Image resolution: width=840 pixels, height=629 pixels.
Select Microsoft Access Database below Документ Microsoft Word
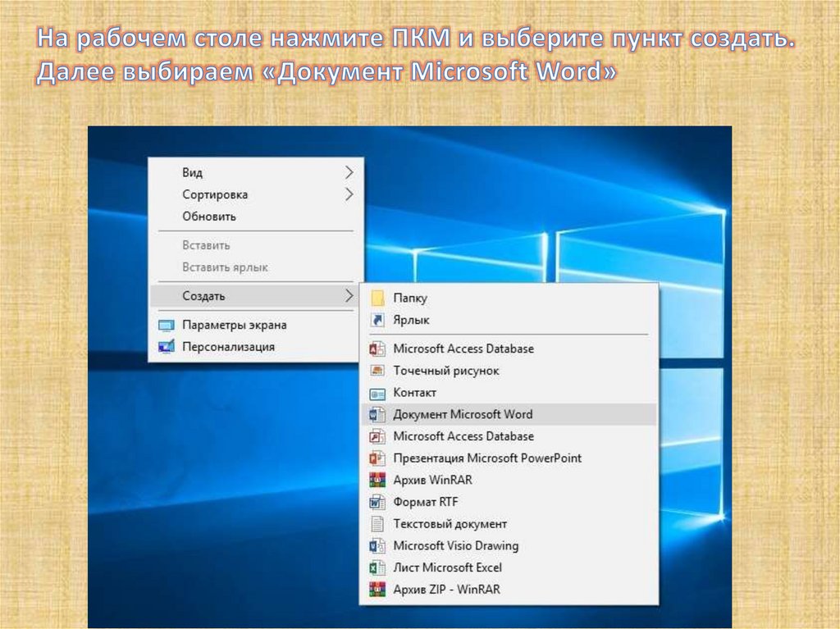(x=509, y=436)
